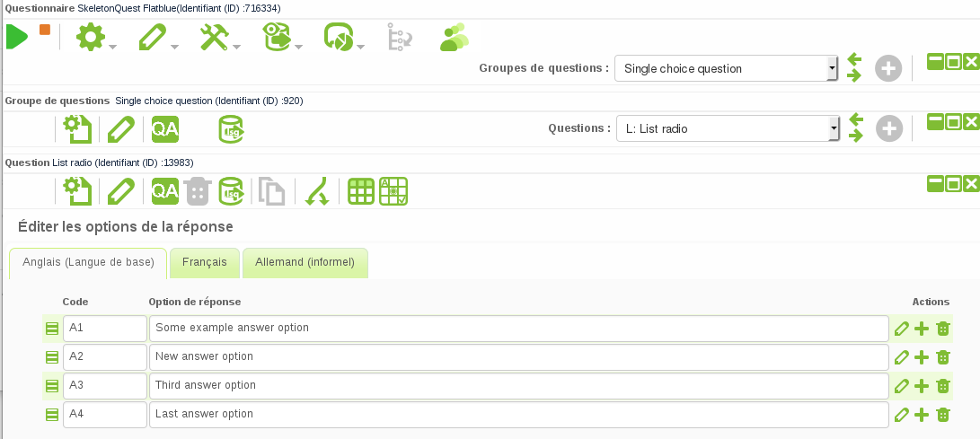Image resolution: width=980 pixels, height=439 pixels.
Task: Switch to the Allemand (informel) tab
Action: pos(305,262)
